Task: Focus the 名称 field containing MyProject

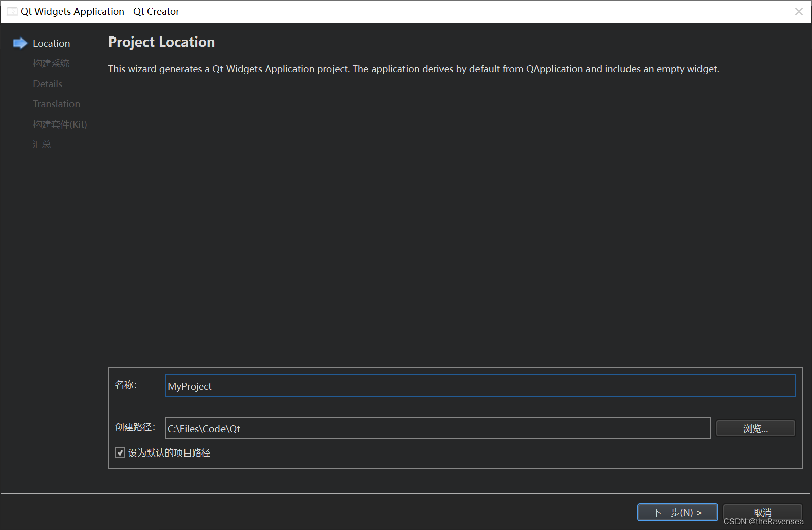Action: tap(480, 386)
